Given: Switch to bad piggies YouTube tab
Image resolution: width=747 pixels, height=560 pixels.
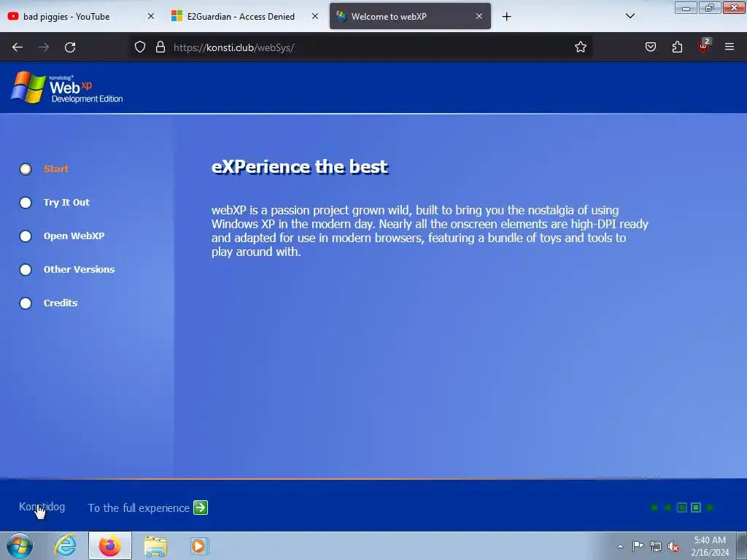Looking at the screenshot, I should click(x=81, y=16).
